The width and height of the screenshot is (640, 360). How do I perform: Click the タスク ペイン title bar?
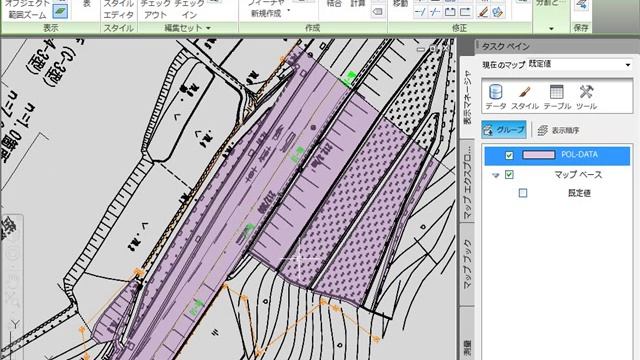pos(557,46)
